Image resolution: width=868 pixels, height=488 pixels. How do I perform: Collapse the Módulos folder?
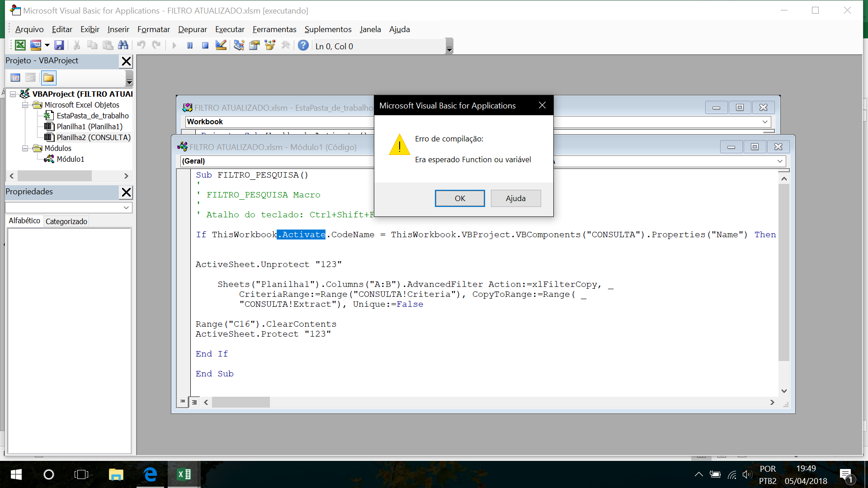(25, 148)
